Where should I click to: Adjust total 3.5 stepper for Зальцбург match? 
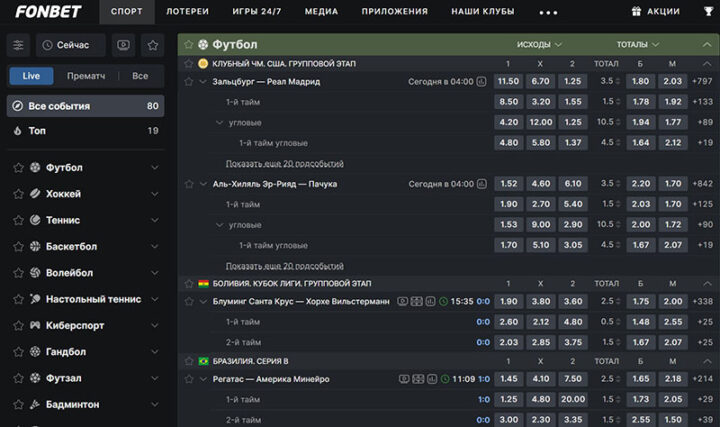pyautogui.click(x=617, y=81)
